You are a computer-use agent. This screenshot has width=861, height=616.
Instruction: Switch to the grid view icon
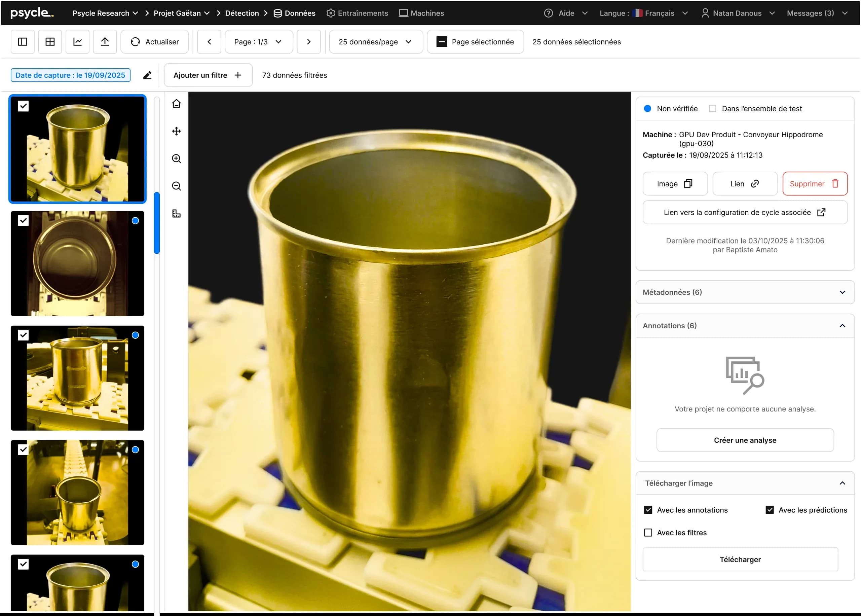(x=50, y=42)
